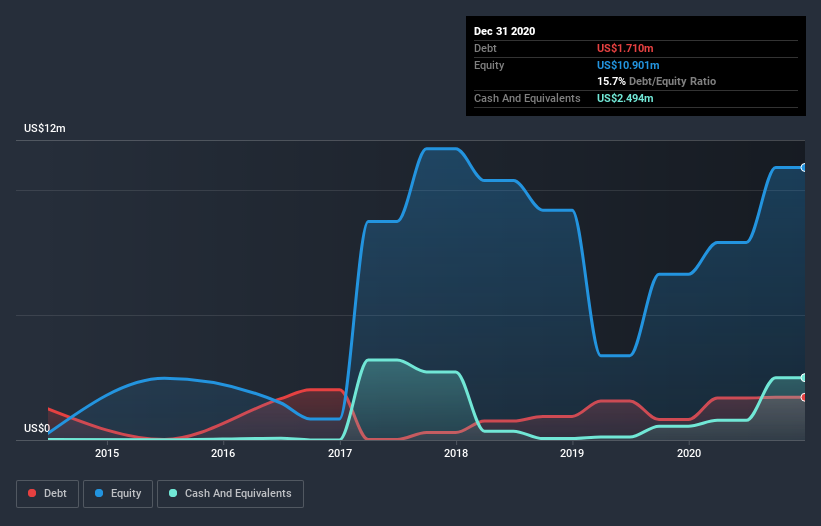This screenshot has width=821, height=526.
Task: Click the 2017 x-axis label
Action: click(340, 453)
